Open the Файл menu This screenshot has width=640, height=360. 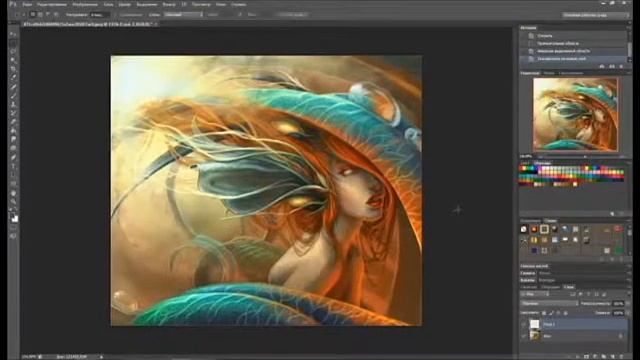[x=27, y=4]
